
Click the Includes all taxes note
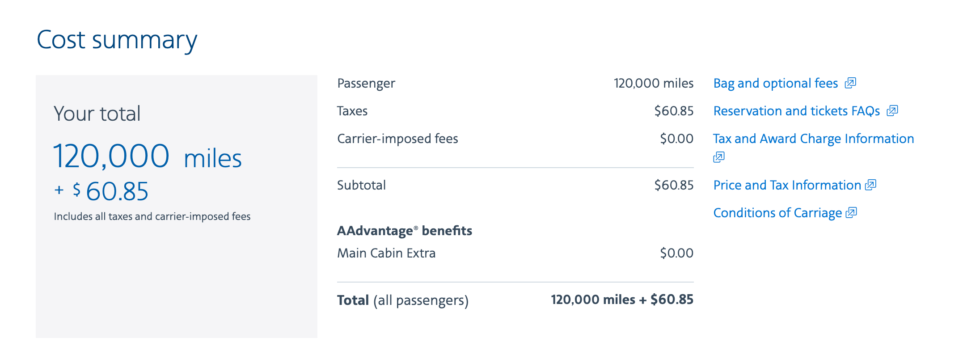point(152,217)
